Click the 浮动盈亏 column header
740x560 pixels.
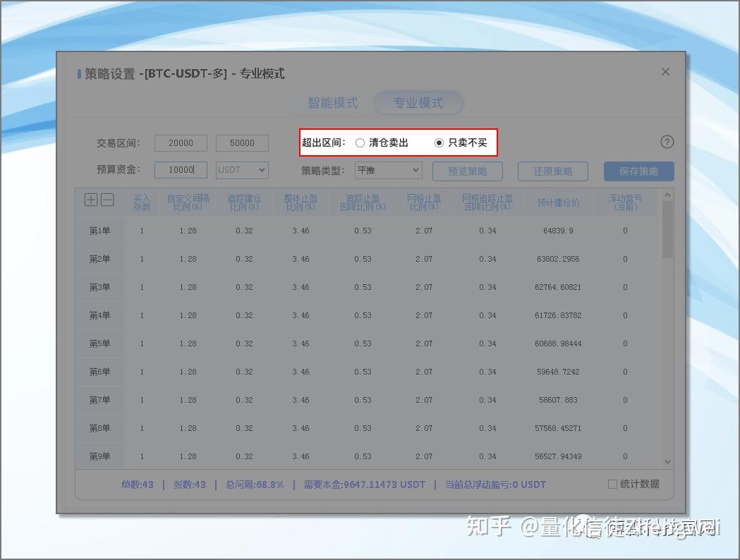coord(625,202)
